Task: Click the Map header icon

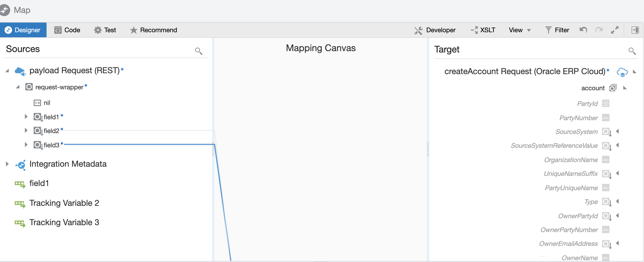Action: click(5, 10)
